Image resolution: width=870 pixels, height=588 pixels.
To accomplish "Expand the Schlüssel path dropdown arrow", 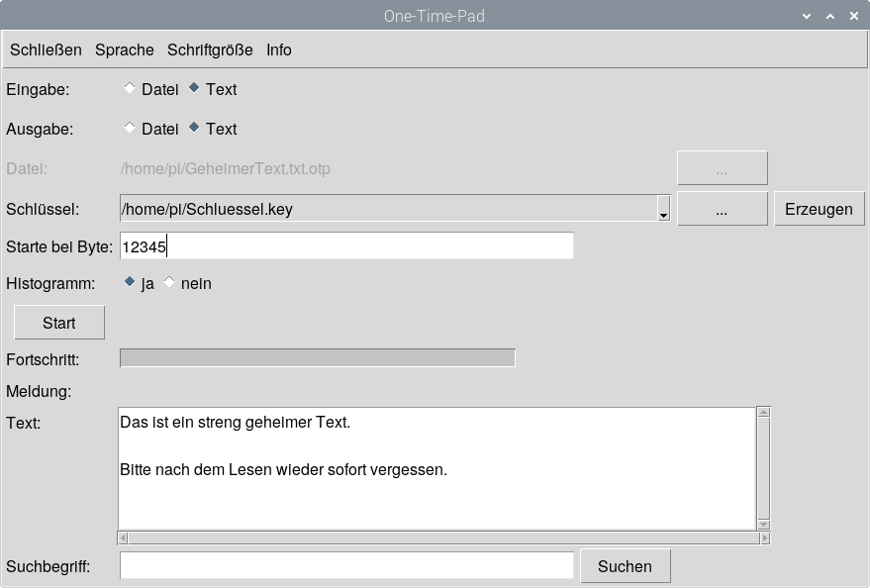I will [663, 210].
